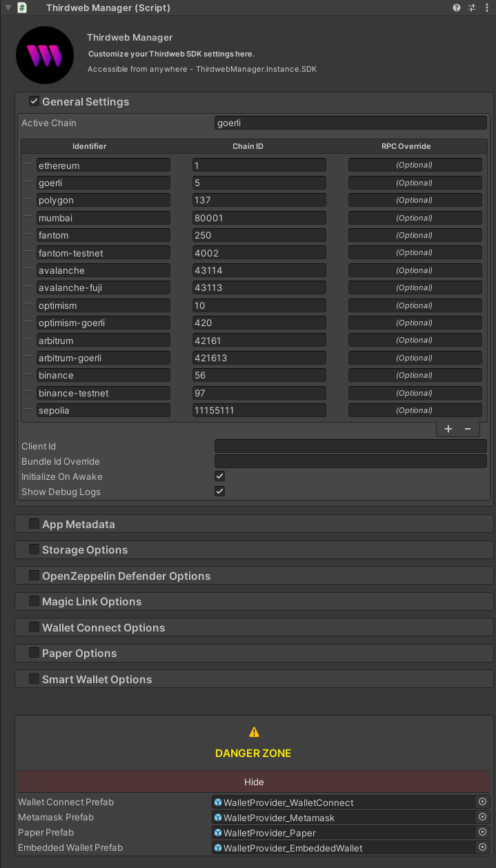496x868 pixels.
Task: Click the script hash icon in header
Action: pos(22,8)
